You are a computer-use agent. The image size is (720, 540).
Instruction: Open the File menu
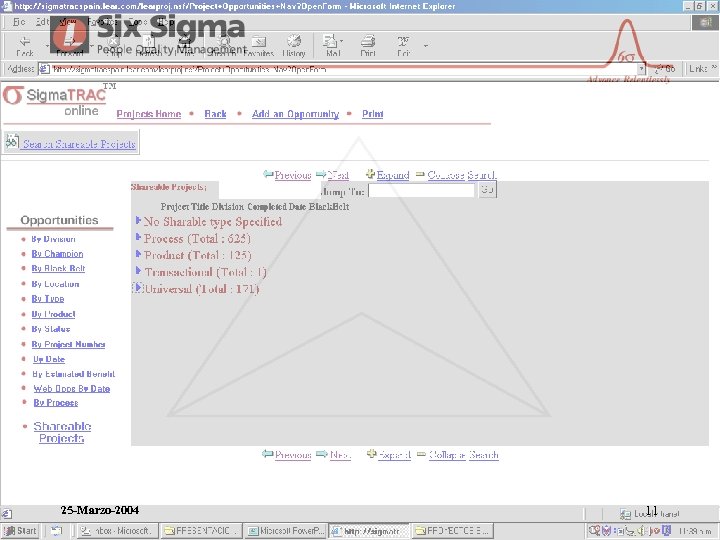click(19, 22)
